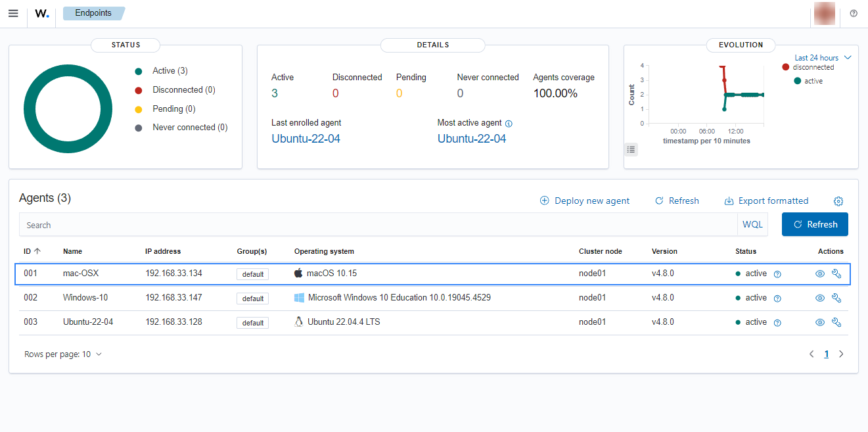Open the main navigation hamburger menu

click(x=13, y=13)
